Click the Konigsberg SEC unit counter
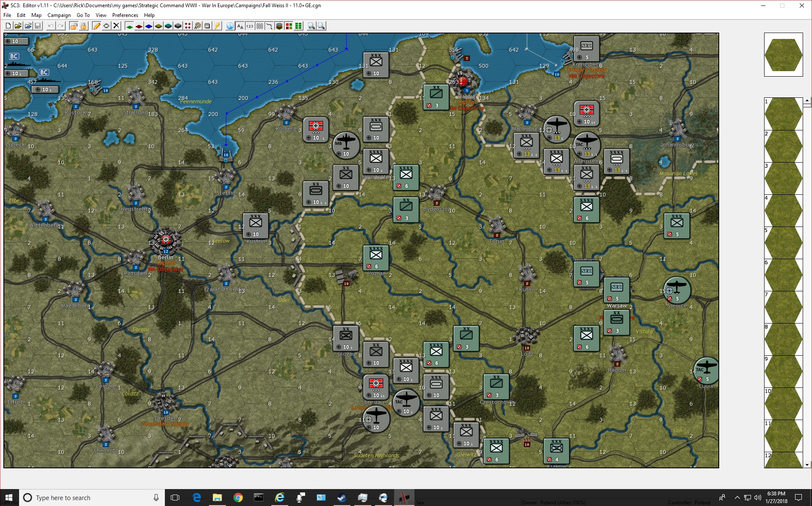This screenshot has height=506, width=812. pyautogui.click(x=587, y=49)
